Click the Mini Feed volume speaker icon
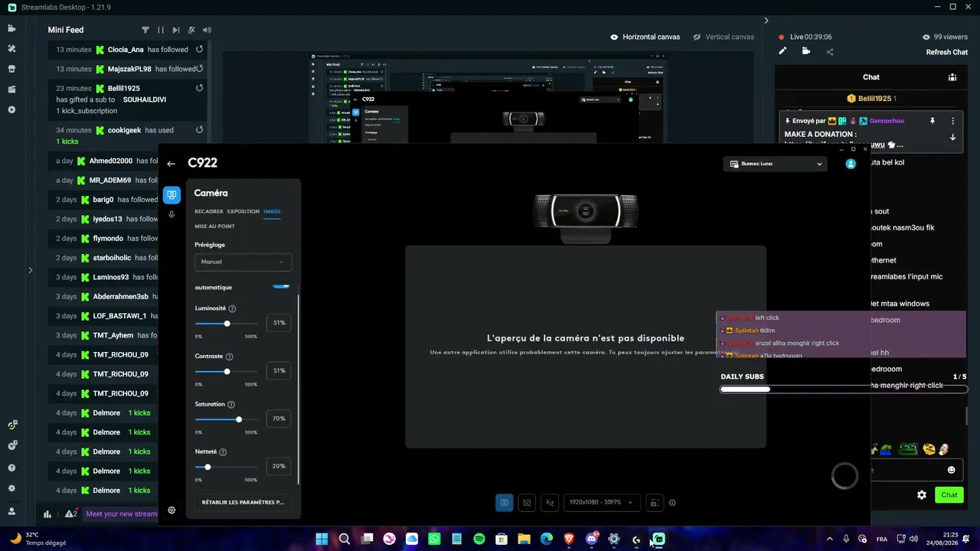This screenshot has height=551, width=980. pyautogui.click(x=207, y=30)
